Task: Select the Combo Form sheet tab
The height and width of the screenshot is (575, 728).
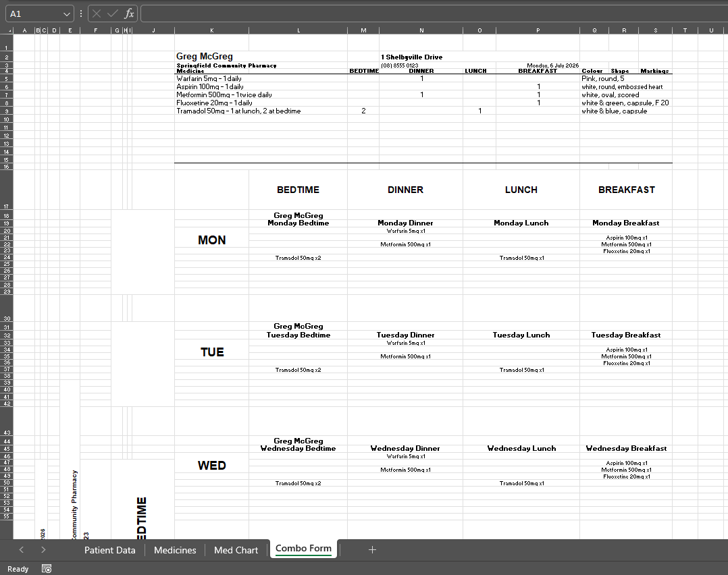Action: 304,549
